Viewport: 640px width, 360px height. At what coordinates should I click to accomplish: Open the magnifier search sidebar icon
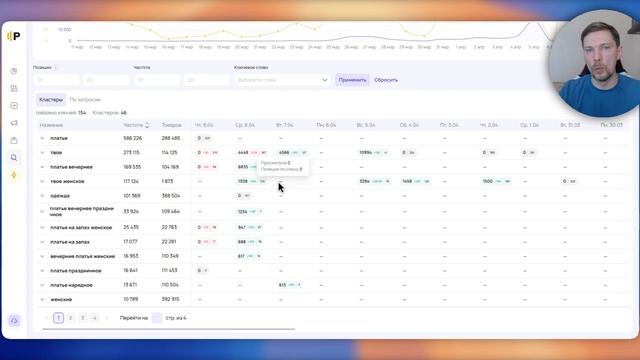point(14,158)
